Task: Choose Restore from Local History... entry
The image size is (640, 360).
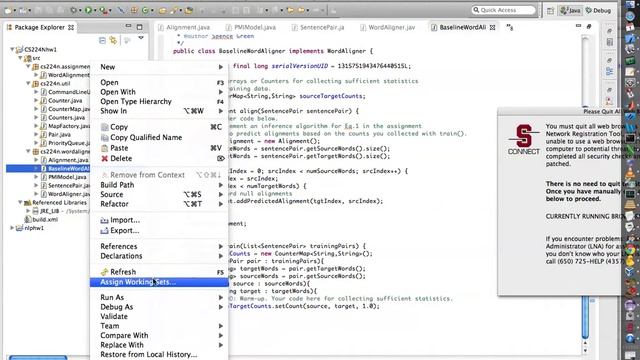Action: pyautogui.click(x=159, y=354)
